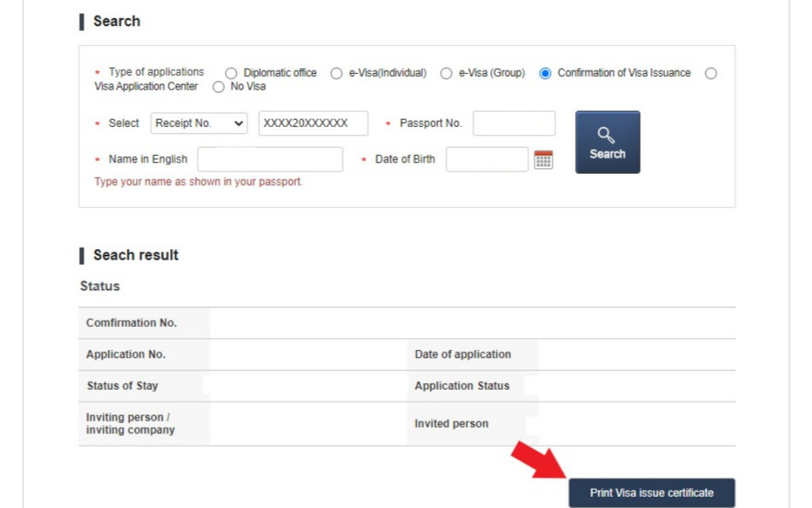Click the Application No. table cell
Image resolution: width=812 pixels, height=508 pixels.
(126, 355)
